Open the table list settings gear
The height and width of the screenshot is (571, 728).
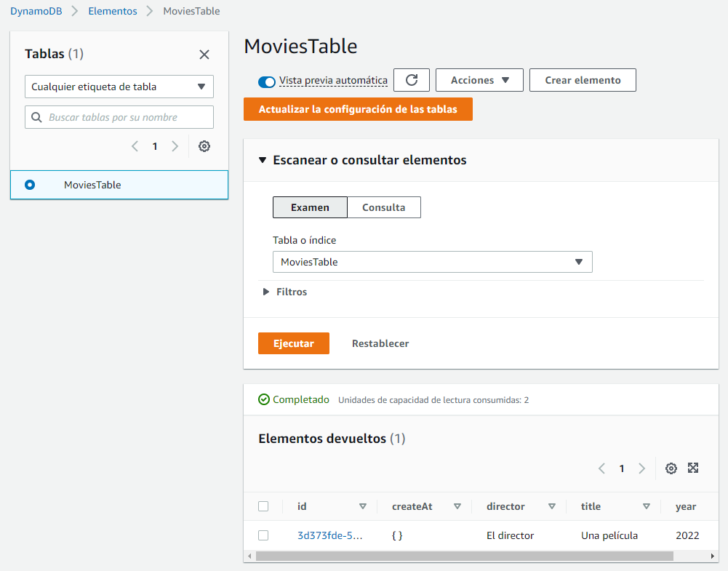click(x=204, y=146)
